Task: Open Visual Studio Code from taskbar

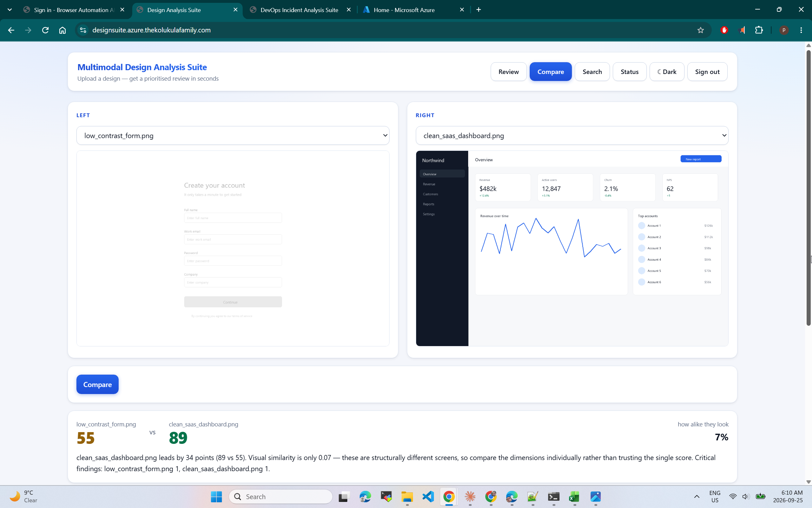Action: (428, 497)
